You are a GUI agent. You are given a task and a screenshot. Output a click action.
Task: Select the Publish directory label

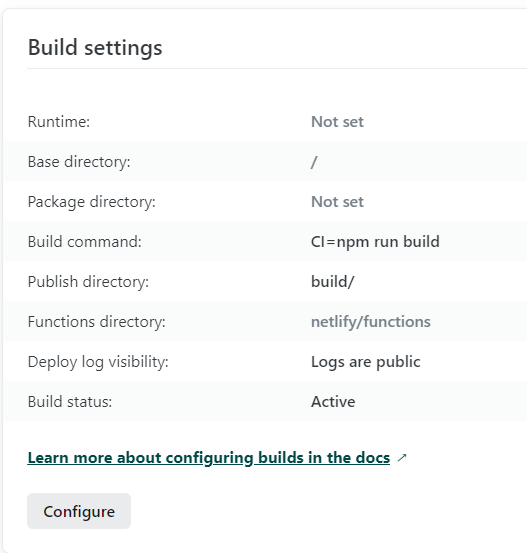click(88, 282)
